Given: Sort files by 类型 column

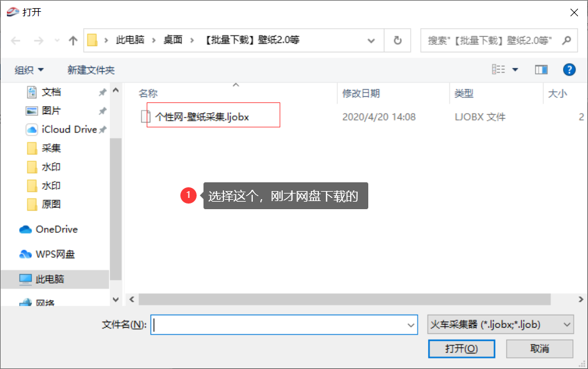Looking at the screenshot, I should (x=464, y=94).
